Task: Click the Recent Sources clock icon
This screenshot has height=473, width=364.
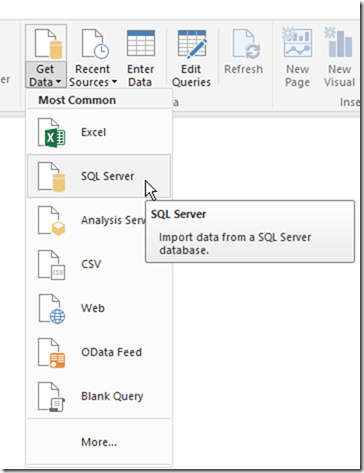Action: 95,44
